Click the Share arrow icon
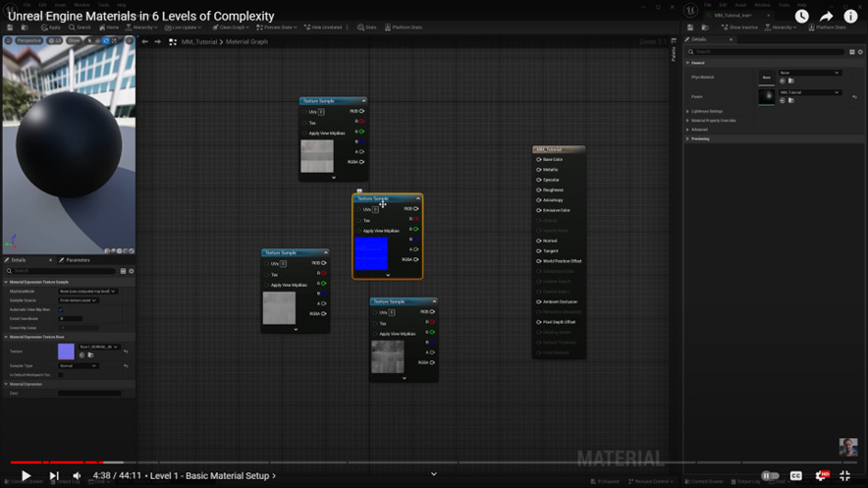Image resolution: width=868 pixels, height=488 pixels. 826,16
